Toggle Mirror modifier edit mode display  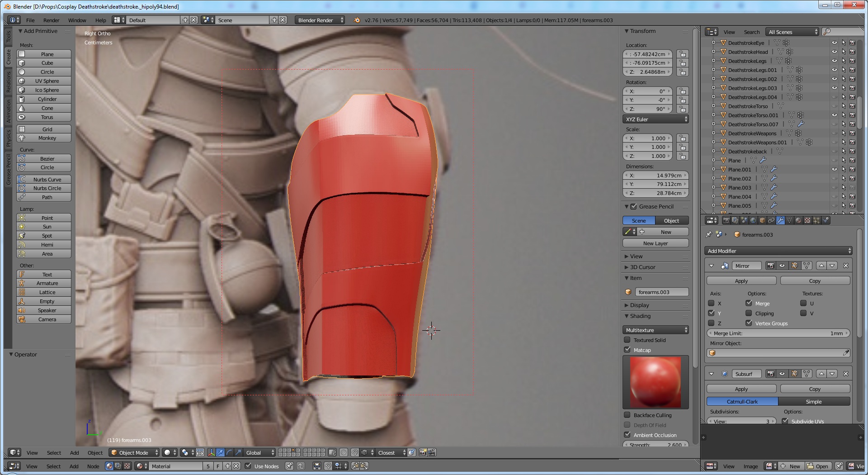click(794, 266)
